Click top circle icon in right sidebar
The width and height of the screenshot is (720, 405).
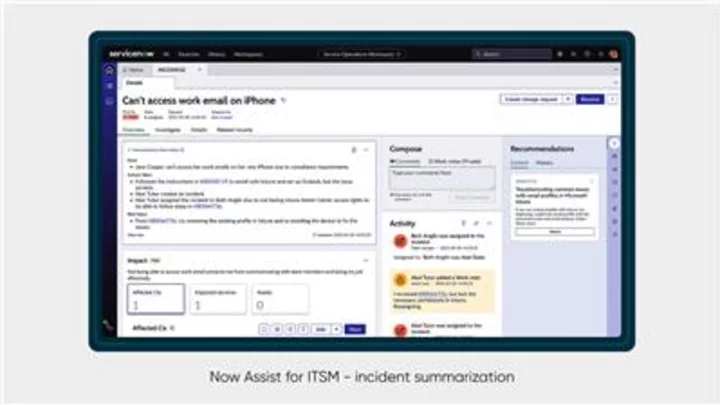614,144
